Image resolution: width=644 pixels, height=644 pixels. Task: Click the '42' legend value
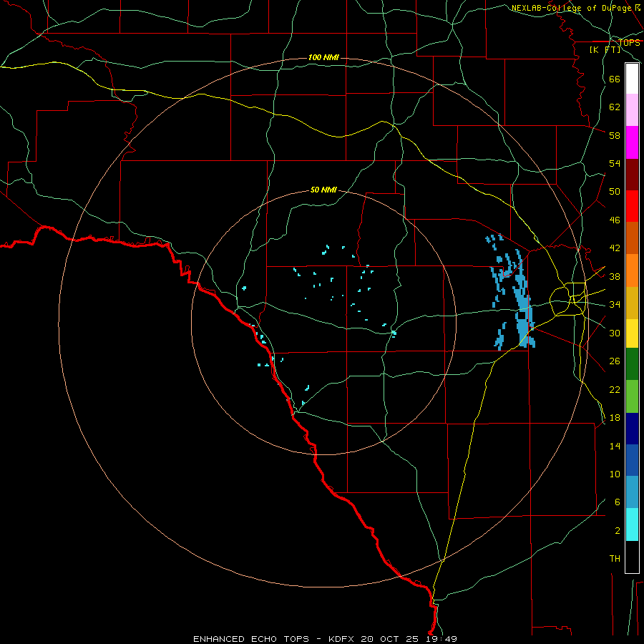(x=615, y=248)
